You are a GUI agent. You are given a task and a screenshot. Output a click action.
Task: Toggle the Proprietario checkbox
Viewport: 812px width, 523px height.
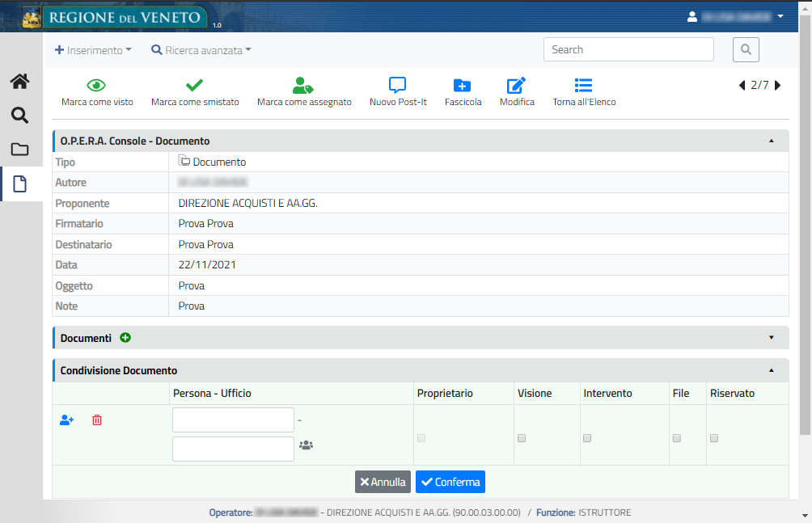(x=421, y=438)
